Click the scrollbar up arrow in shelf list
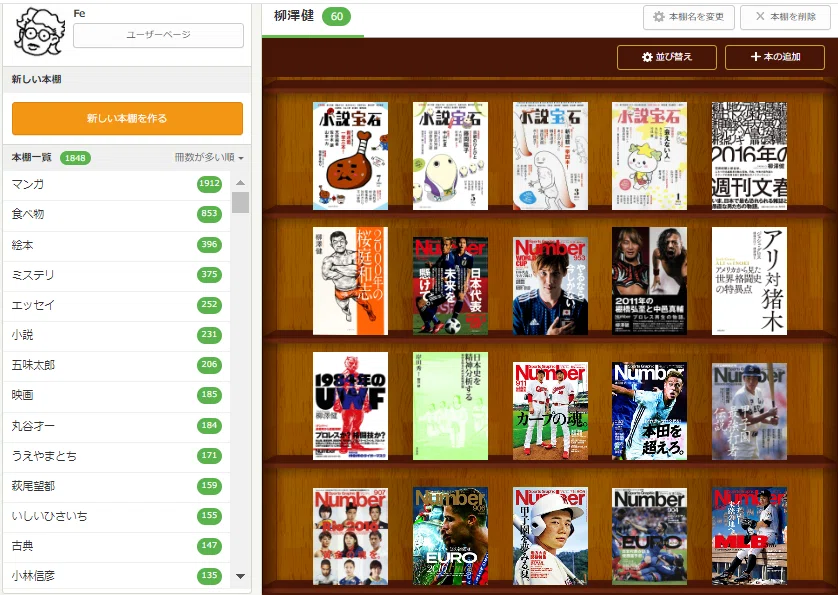The width and height of the screenshot is (838, 595). (x=240, y=183)
